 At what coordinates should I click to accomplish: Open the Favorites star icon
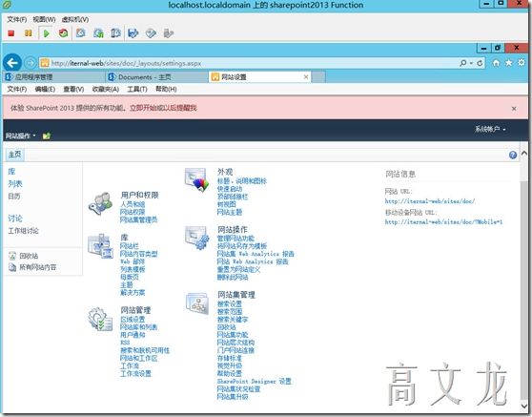[509, 63]
